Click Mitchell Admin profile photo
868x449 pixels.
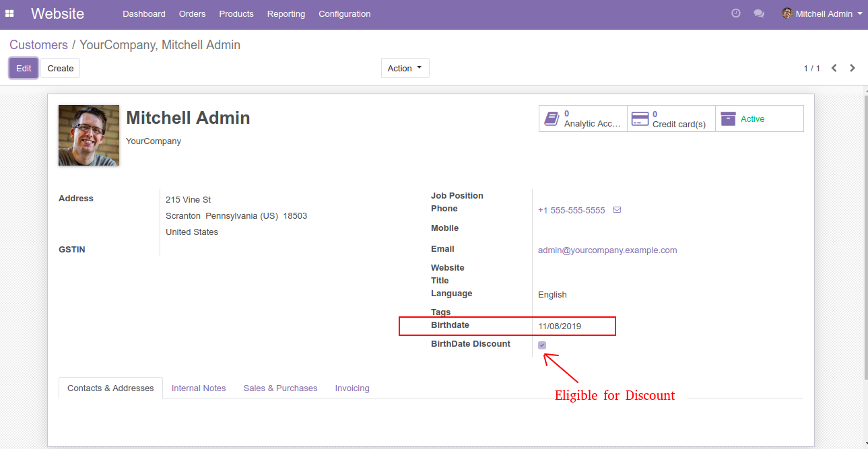coord(89,135)
